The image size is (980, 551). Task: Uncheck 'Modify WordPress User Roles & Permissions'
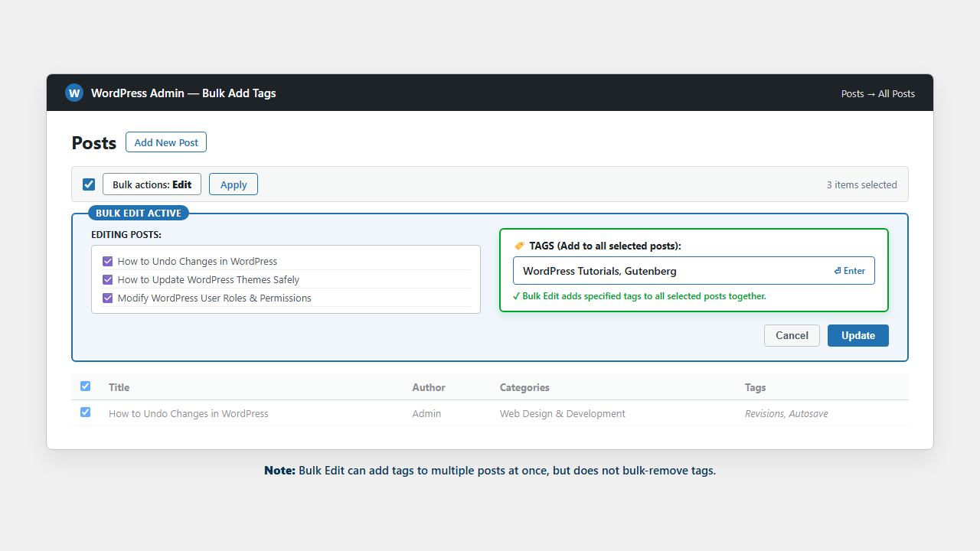tap(108, 298)
